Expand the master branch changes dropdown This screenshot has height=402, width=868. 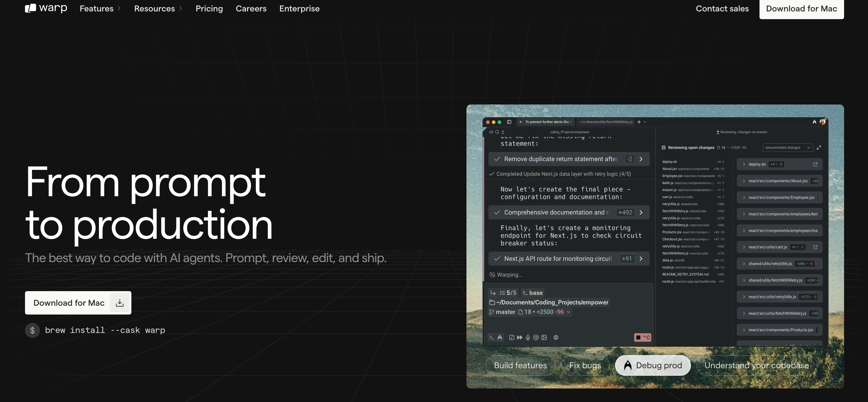click(569, 312)
